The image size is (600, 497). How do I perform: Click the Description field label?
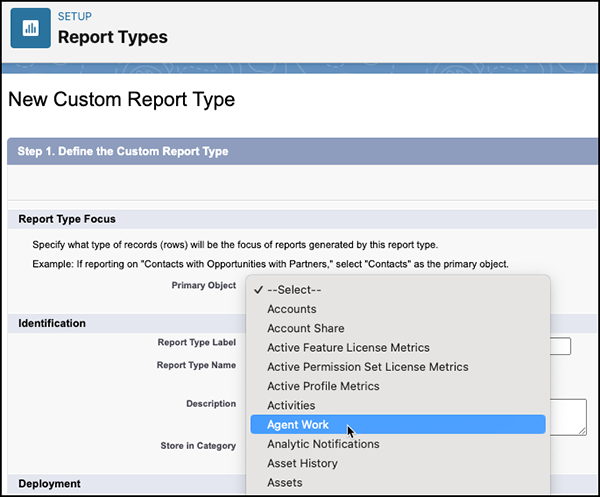pos(211,404)
